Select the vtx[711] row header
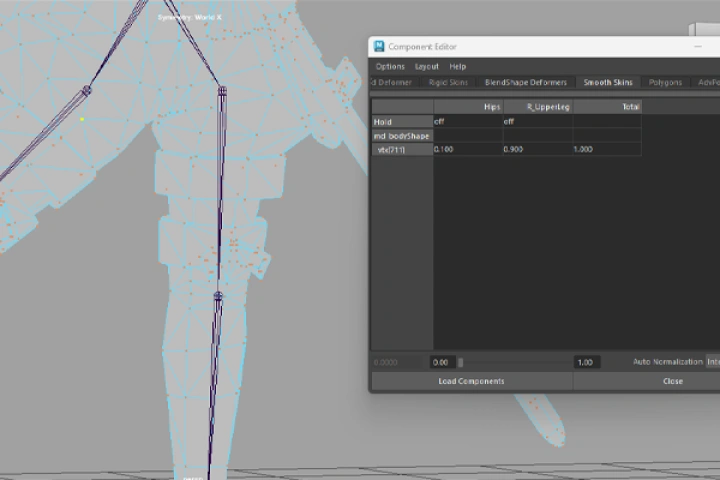The height and width of the screenshot is (480, 720). (402, 150)
